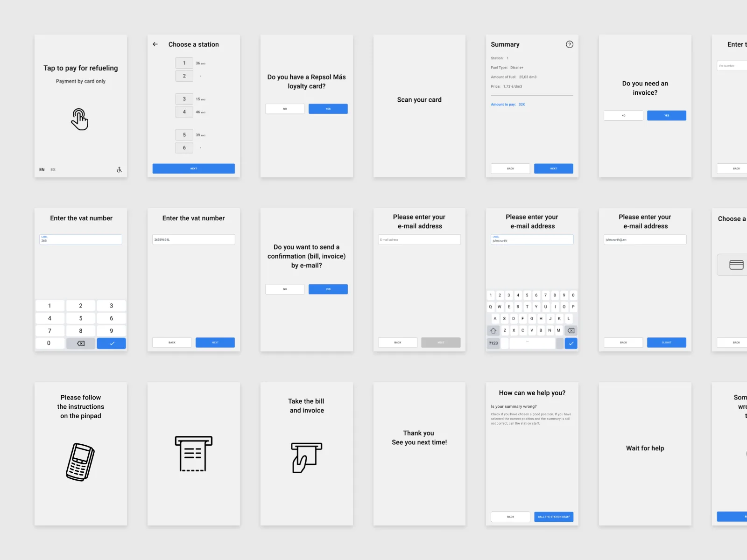Click the empty E-mail address field
The width and height of the screenshot is (747, 560).
419,239
